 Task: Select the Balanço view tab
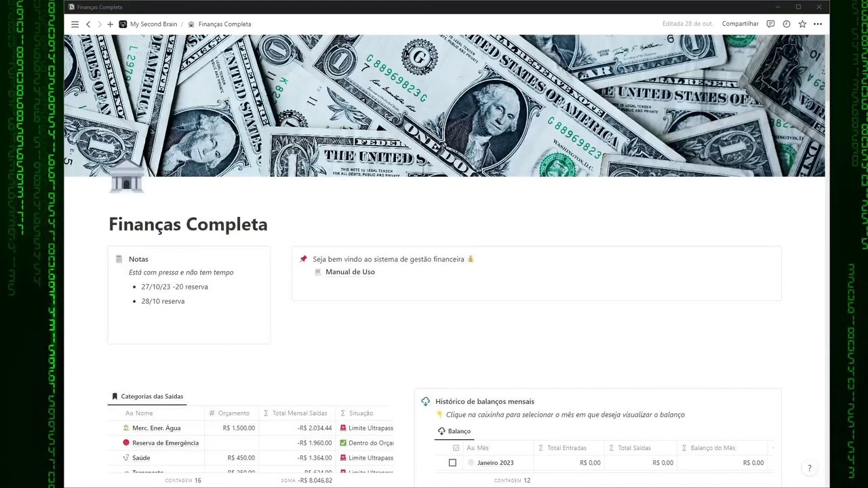(454, 431)
